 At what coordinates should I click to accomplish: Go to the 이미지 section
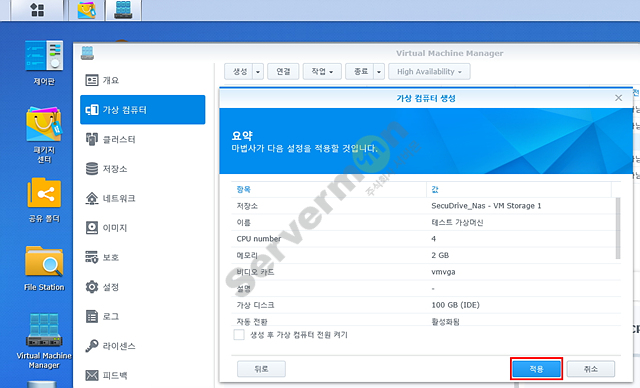[115, 228]
